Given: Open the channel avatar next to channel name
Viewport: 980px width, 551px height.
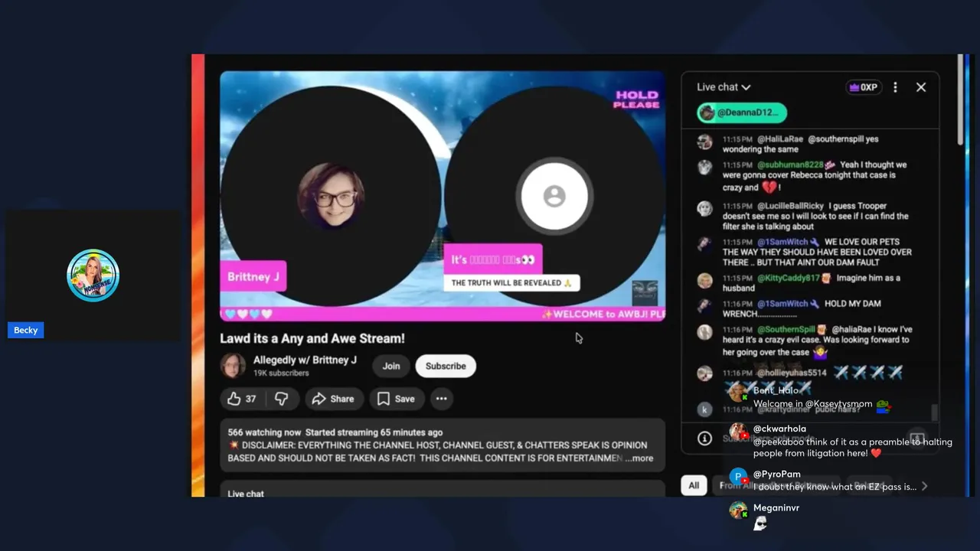Looking at the screenshot, I should click(x=233, y=366).
